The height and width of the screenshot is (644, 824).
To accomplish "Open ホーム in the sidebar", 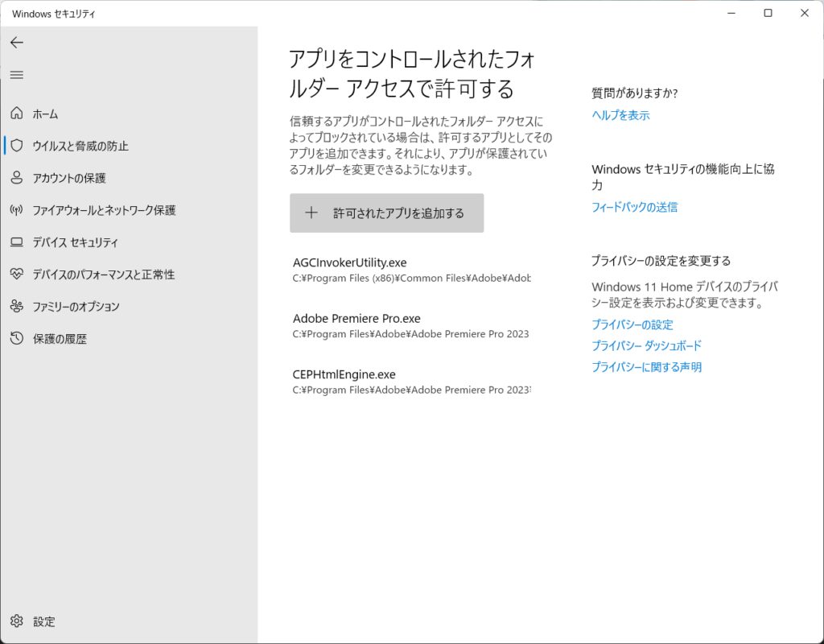I will [129, 114].
